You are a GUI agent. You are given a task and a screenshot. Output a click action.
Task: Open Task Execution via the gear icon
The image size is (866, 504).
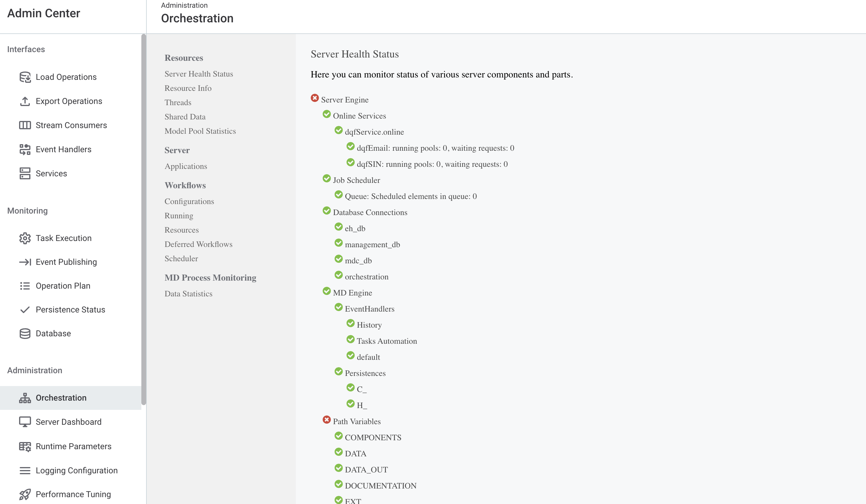24,238
